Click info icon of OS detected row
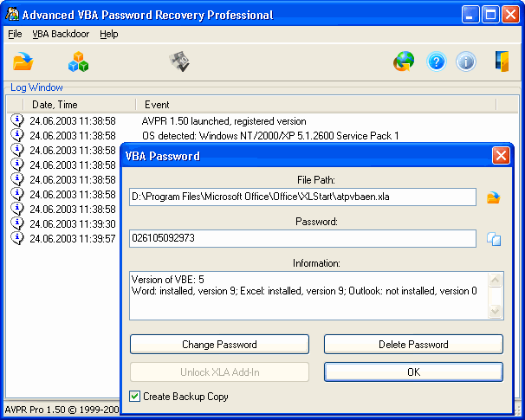The width and height of the screenshot is (525, 420). click(17, 135)
